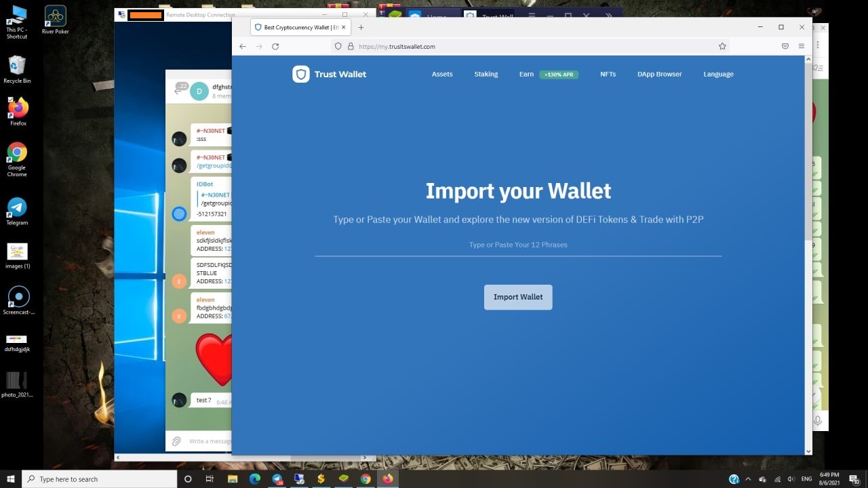Switch to Firefox on the taskbar

click(x=388, y=479)
